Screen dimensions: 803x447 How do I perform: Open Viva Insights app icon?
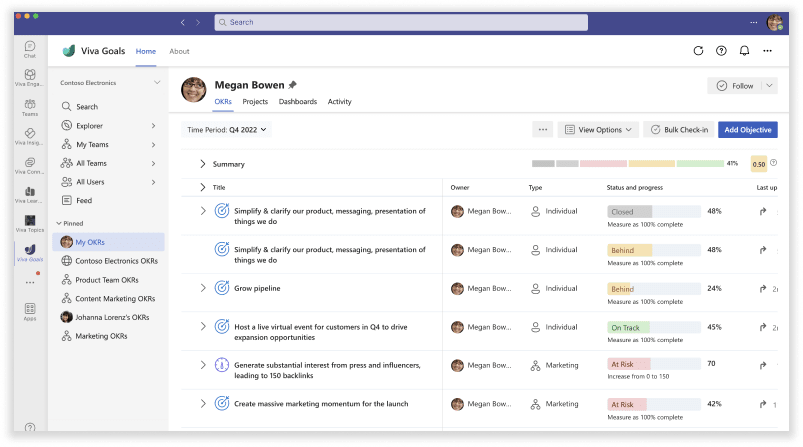coord(30,136)
